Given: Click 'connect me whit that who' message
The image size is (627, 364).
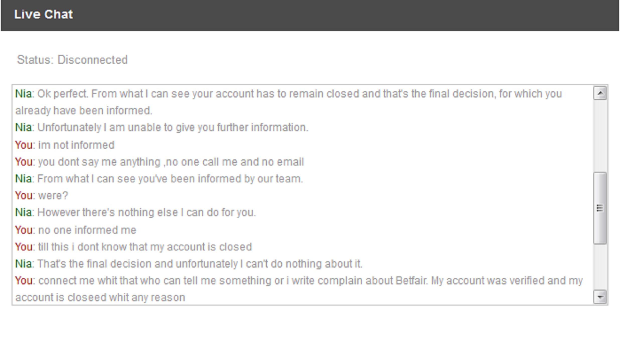Looking at the screenshot, I should 299,281.
